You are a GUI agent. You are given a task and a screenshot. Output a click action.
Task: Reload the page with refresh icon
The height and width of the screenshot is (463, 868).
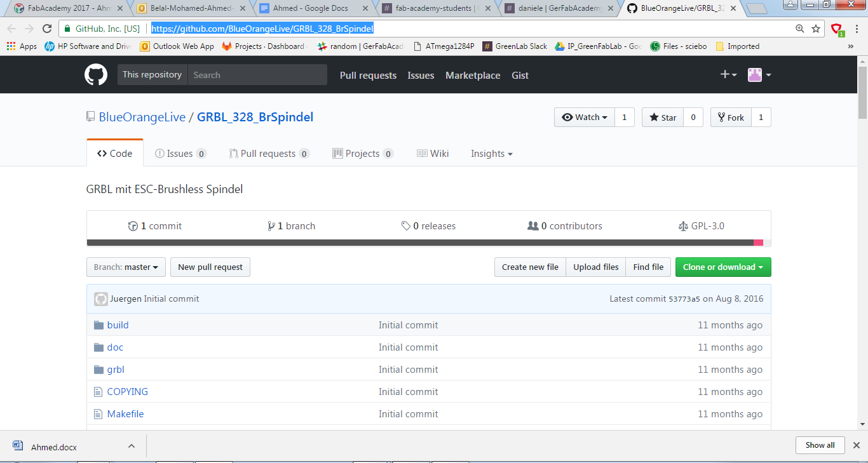click(x=47, y=29)
